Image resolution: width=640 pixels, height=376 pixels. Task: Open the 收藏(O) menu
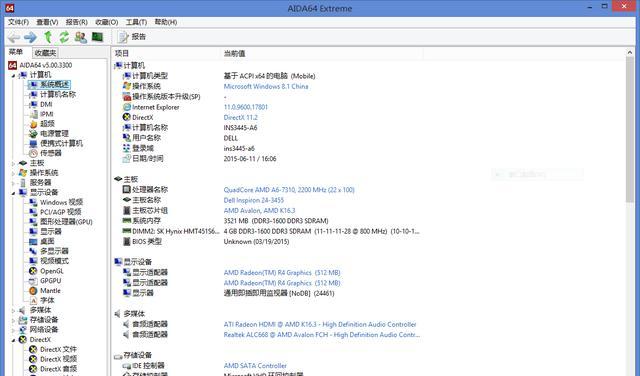point(107,22)
